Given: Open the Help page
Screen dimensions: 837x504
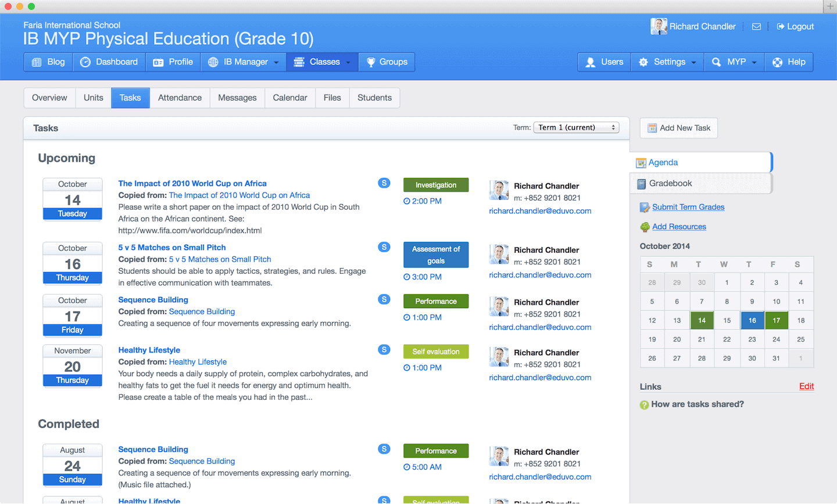Looking at the screenshot, I should [x=789, y=62].
